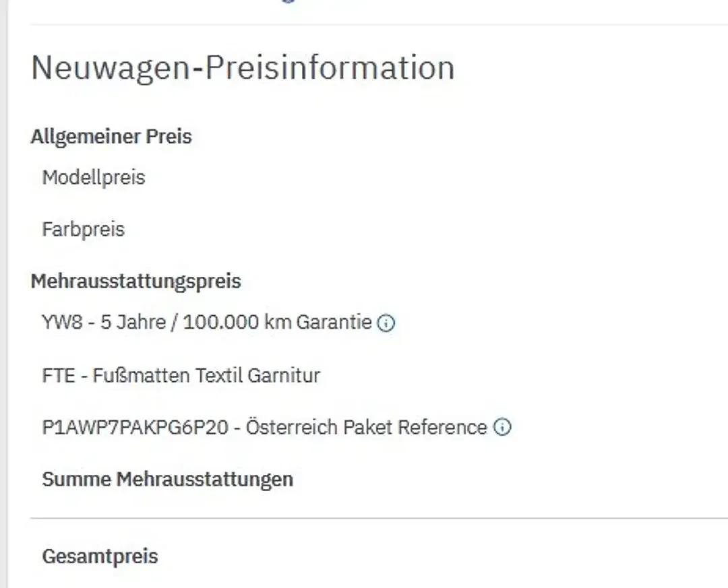Click the divider line above the heading
This screenshot has width=728, height=588.
point(377,25)
